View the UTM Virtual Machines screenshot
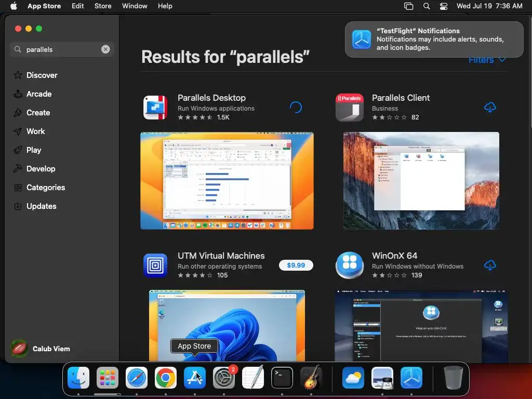 (227, 325)
